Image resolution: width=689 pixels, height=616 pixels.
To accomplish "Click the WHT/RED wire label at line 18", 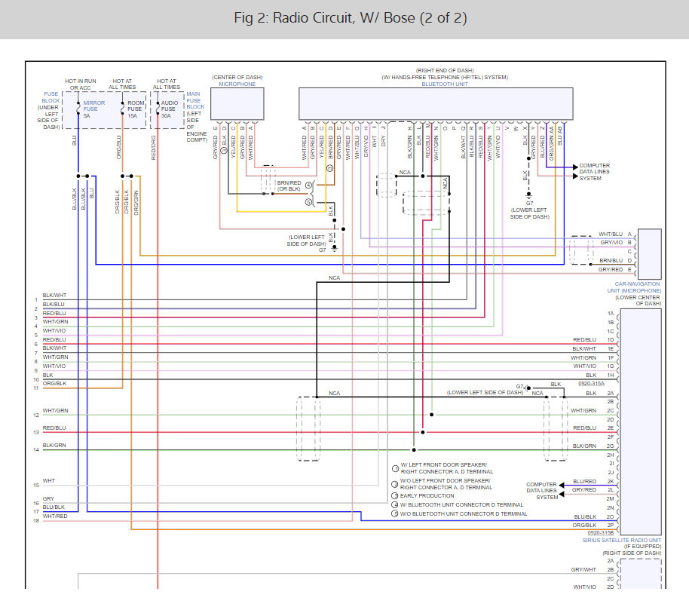I will [54, 516].
